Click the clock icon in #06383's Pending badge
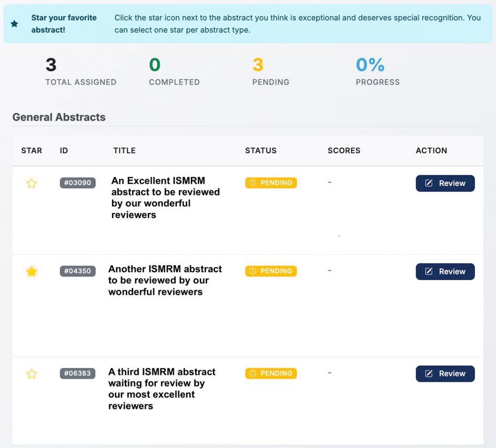496x448 pixels. click(x=253, y=374)
